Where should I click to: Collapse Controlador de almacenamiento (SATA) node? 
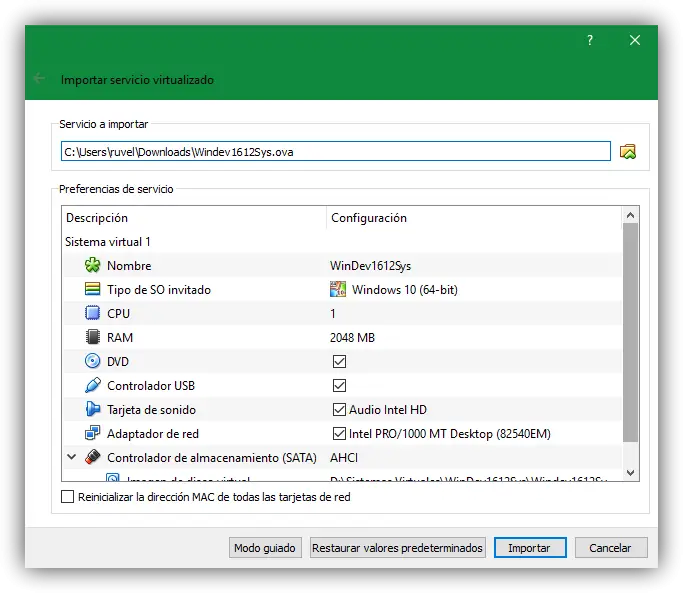(x=71, y=457)
